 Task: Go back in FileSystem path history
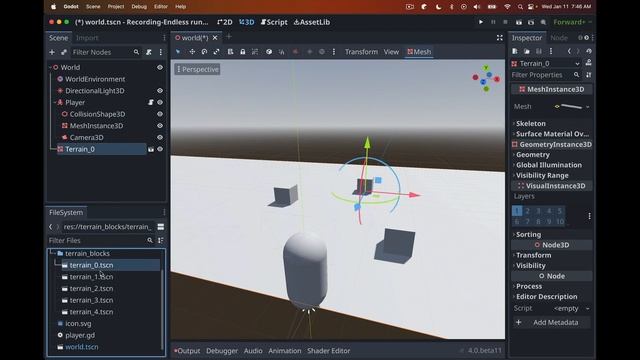click(x=51, y=227)
